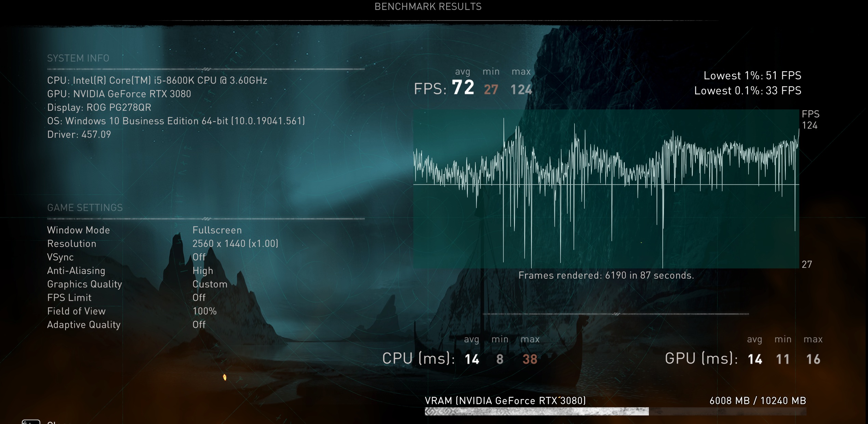This screenshot has height=424, width=868.
Task: Select the "Lowest 0.1%: 33 FPS" text
Action: 748,91
